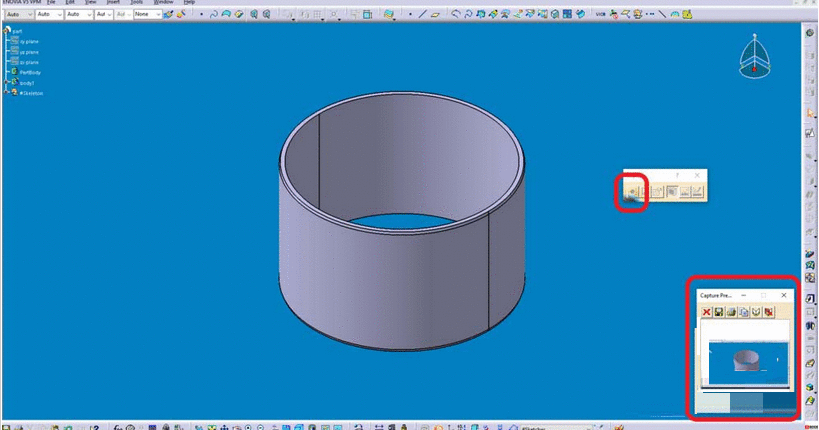This screenshot has height=430, width=819.
Task: Open the Tools menu
Action: [x=137, y=3]
